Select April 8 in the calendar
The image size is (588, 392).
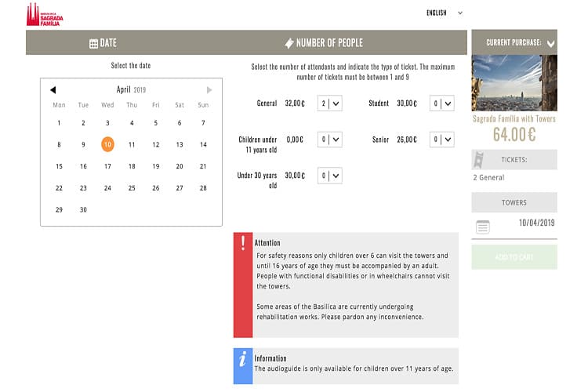point(59,145)
